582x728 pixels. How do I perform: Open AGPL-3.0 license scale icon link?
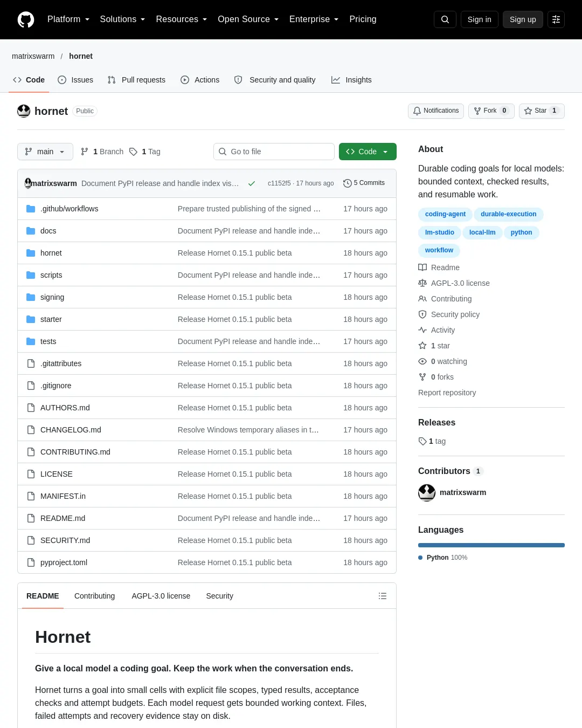pyautogui.click(x=422, y=283)
